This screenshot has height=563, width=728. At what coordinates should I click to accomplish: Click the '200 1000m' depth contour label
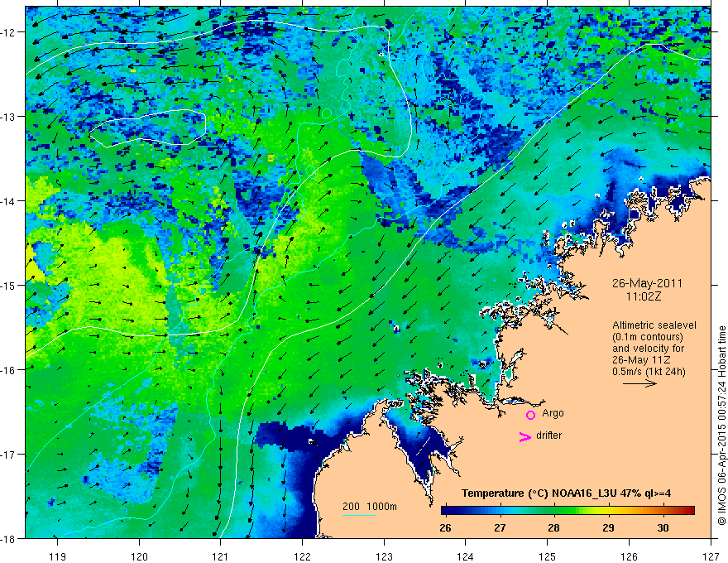coord(370,507)
